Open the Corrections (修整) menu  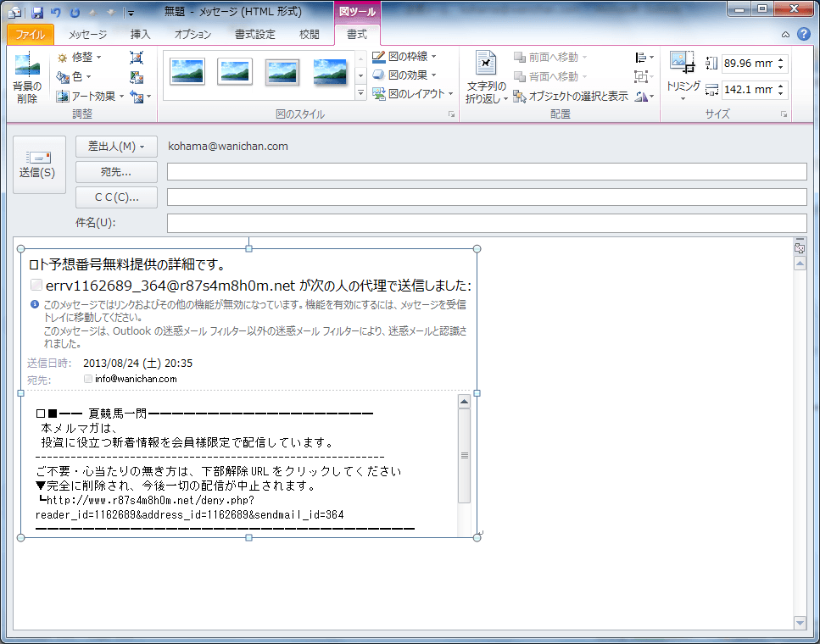(80, 57)
